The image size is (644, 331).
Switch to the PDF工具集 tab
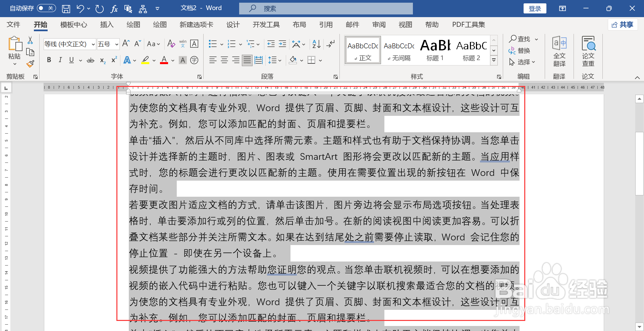coord(469,25)
